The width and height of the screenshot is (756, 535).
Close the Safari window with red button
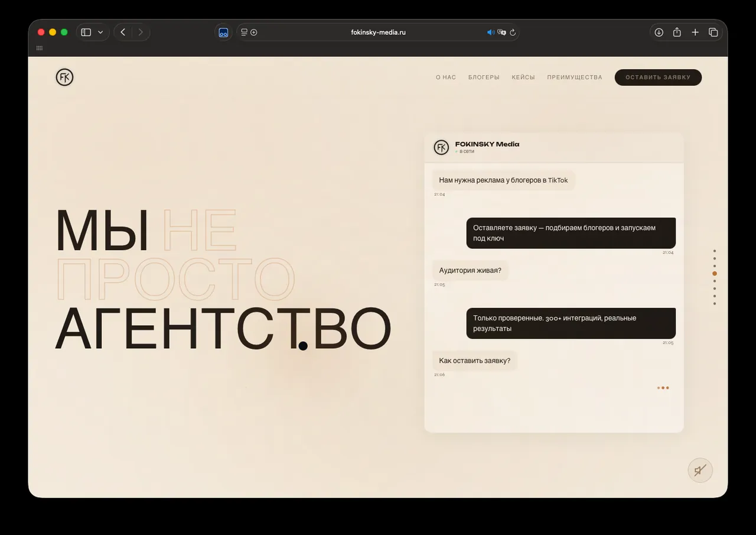pyautogui.click(x=41, y=33)
